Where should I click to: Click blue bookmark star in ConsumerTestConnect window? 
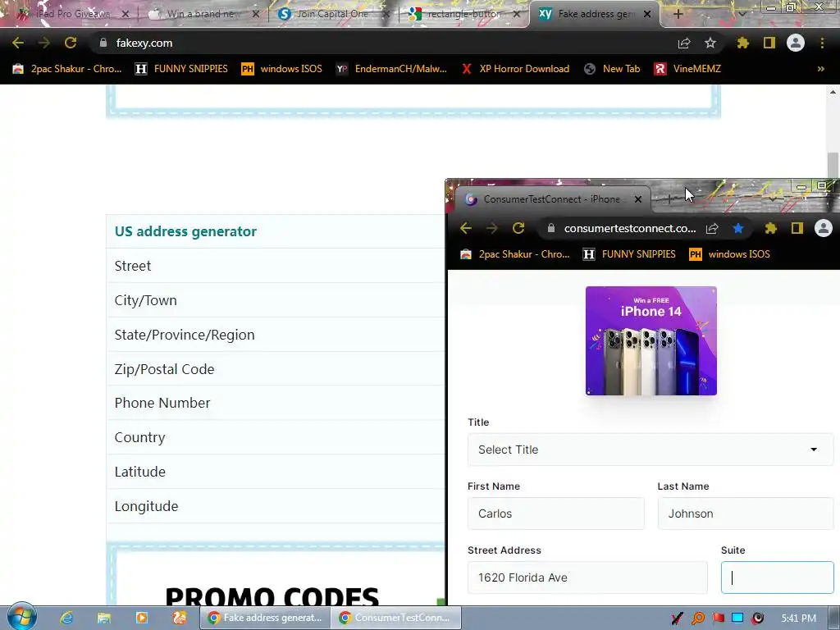(738, 228)
